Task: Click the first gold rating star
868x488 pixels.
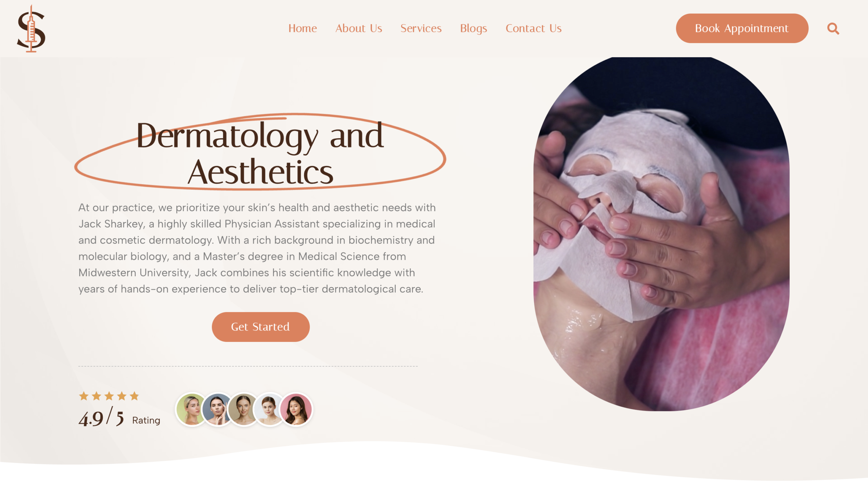Action: click(x=84, y=396)
